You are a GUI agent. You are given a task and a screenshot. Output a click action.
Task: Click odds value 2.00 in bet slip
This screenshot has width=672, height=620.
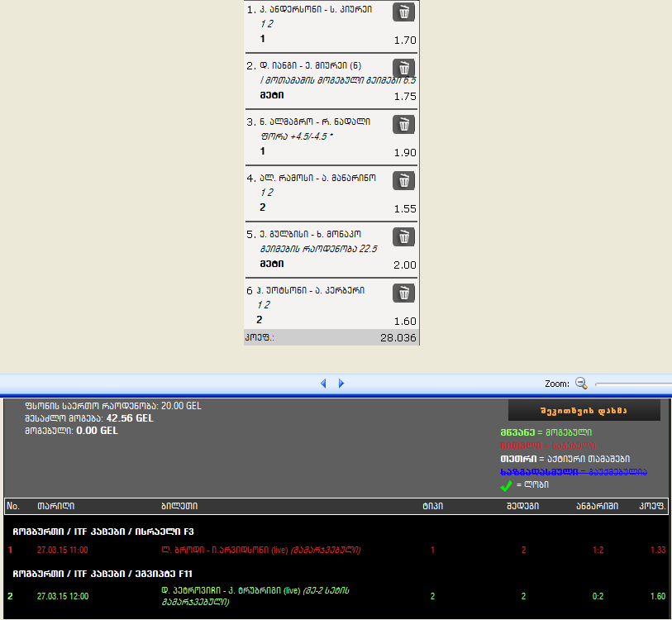click(405, 265)
